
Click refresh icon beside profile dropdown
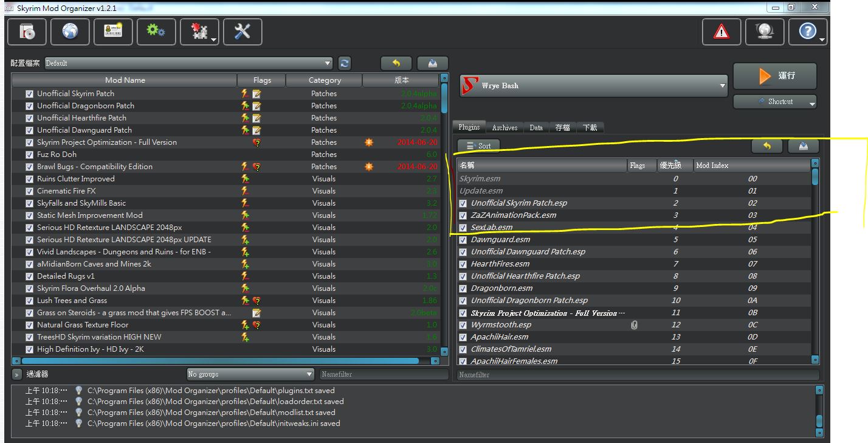click(x=345, y=63)
